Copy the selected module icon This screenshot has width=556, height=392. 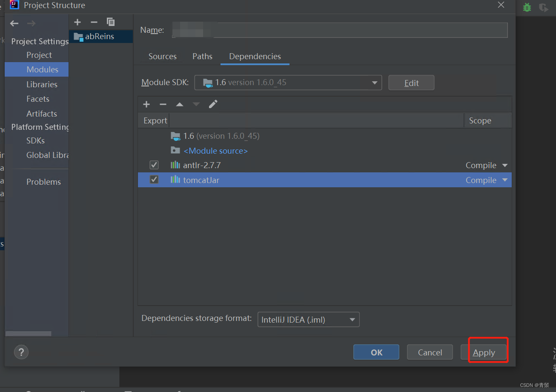[x=111, y=22]
